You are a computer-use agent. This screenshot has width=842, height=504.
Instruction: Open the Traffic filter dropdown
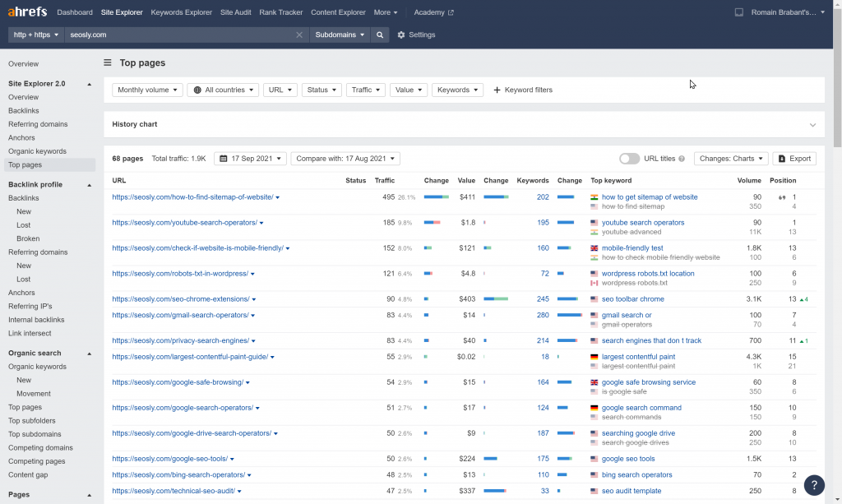[x=365, y=90]
